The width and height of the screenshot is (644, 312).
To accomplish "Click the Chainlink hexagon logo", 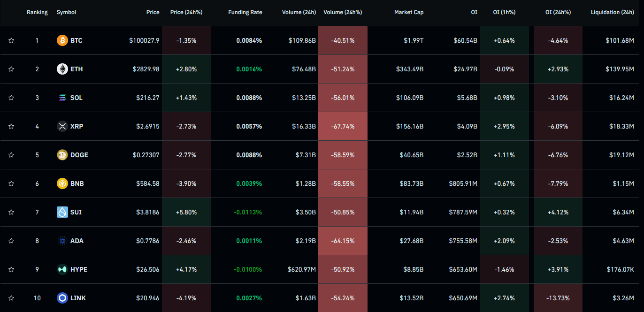I will click(x=62, y=298).
